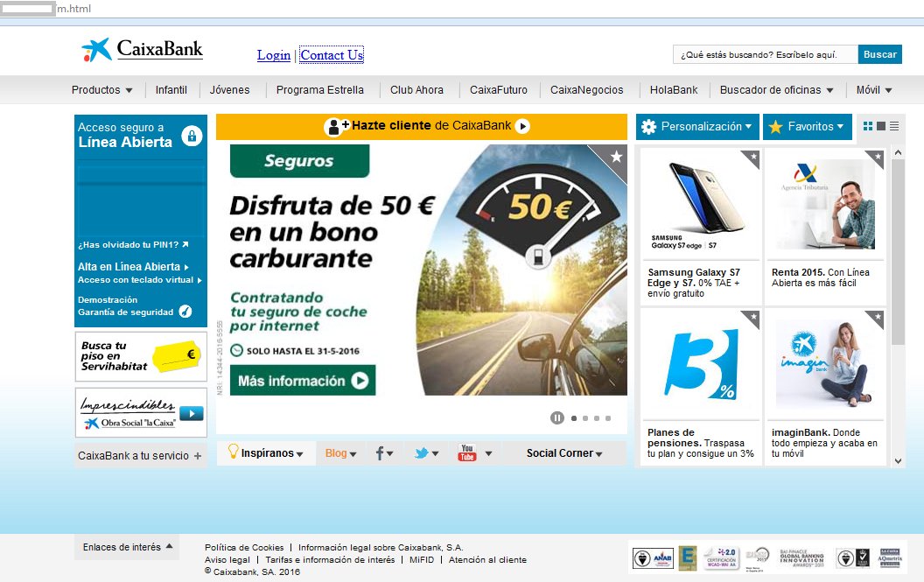Expand the Móvil menu
The height and width of the screenshot is (582, 924).
pyautogui.click(x=874, y=89)
